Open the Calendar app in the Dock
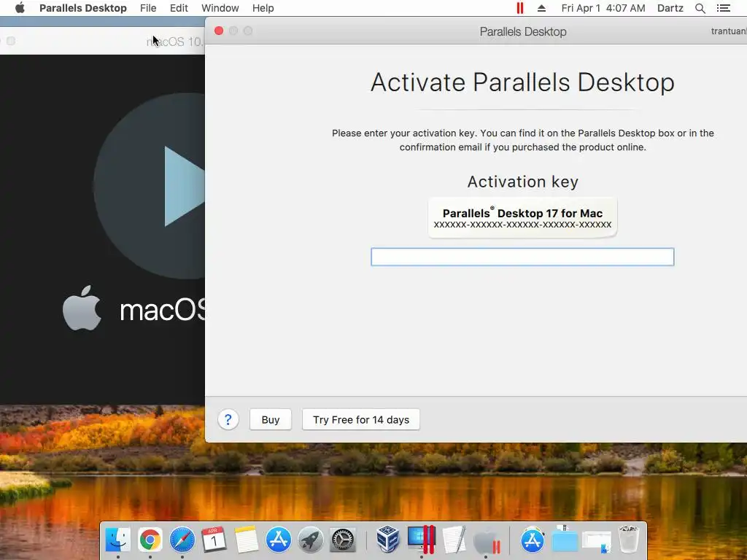Image resolution: width=747 pixels, height=560 pixels. pos(214,540)
